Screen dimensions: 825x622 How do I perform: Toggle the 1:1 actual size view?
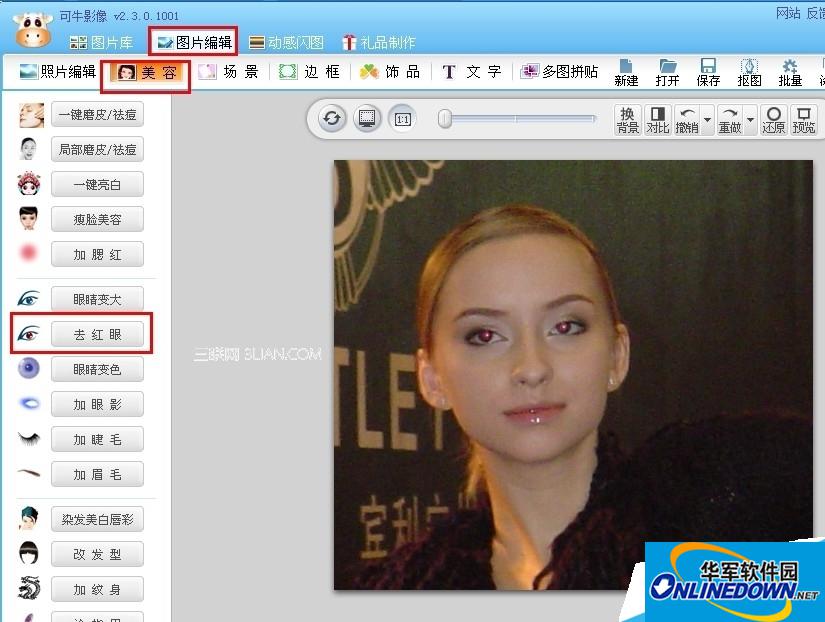point(402,119)
